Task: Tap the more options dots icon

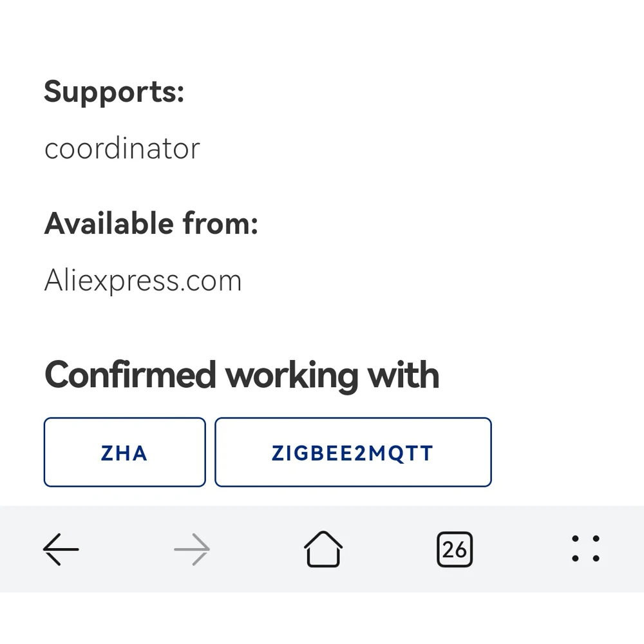Action: tap(585, 549)
